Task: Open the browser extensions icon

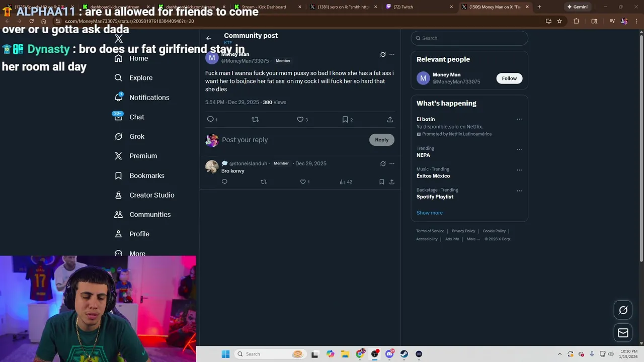Action: pos(577,21)
